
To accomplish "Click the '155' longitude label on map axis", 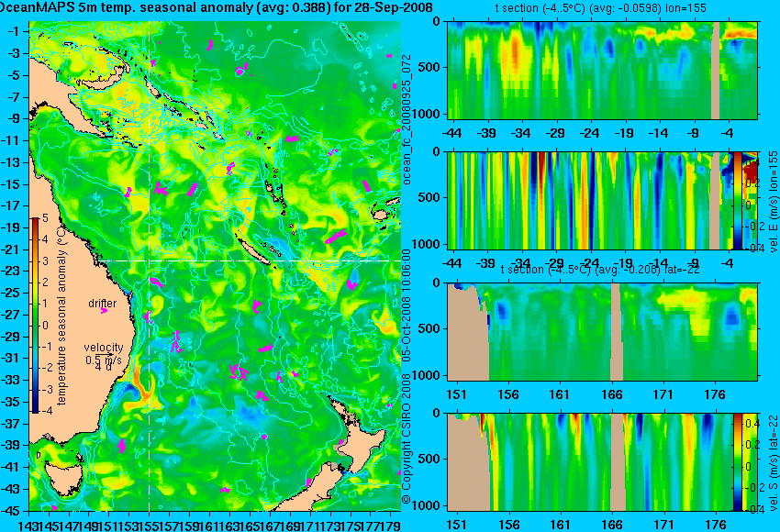I will [150, 525].
